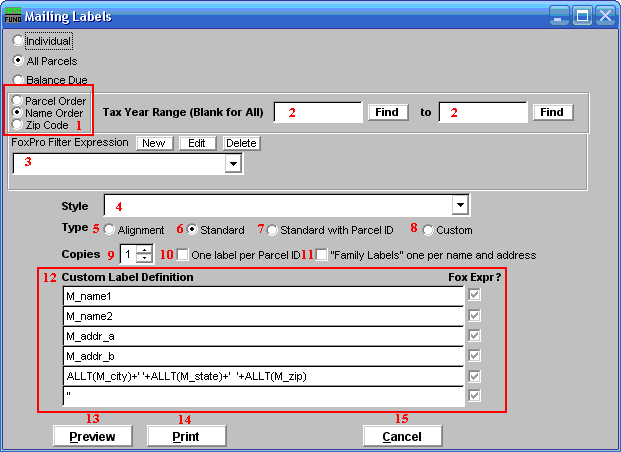
Task: Enable One label per Parcel ID
Action: coord(182,255)
